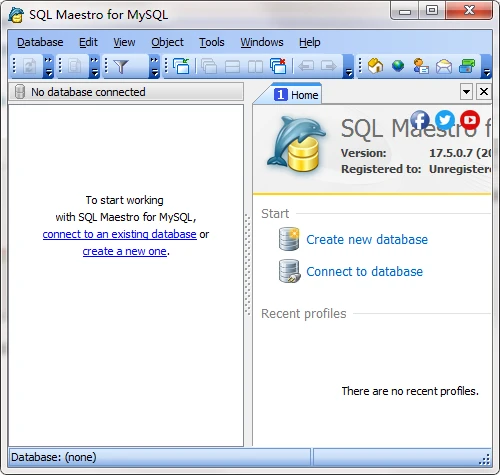
Task: Click the disabled refresh toolbar icon
Action: 29,66
